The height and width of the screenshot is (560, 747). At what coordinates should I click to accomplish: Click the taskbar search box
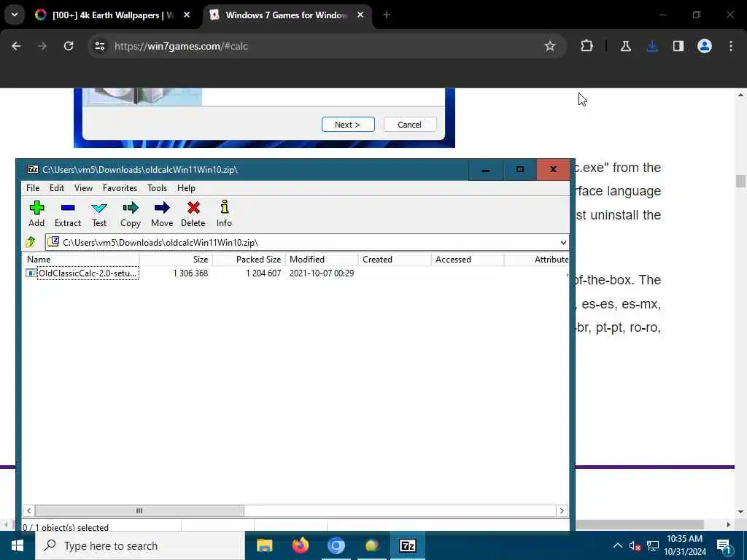140,545
